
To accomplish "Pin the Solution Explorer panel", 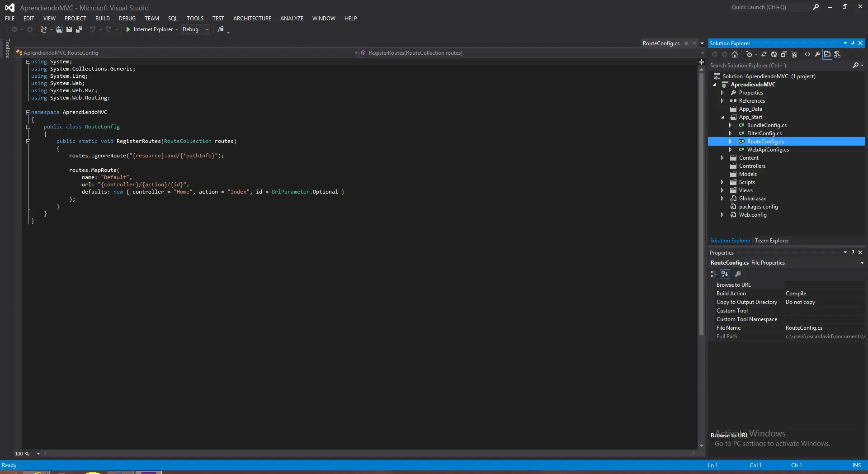I will 853,43.
